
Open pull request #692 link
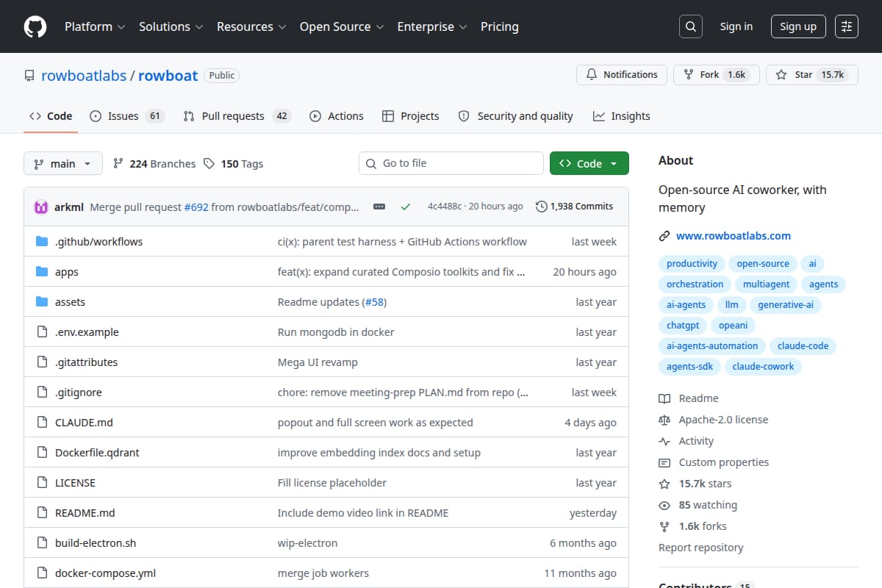click(196, 207)
